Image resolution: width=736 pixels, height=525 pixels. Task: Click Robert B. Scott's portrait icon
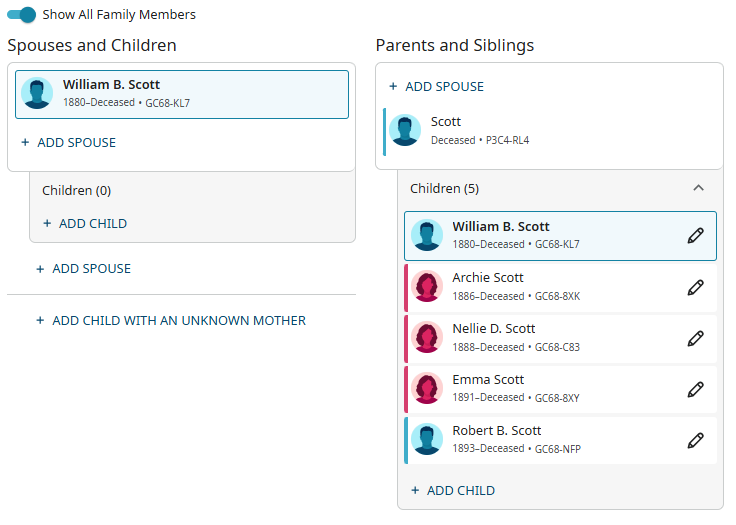click(428, 440)
